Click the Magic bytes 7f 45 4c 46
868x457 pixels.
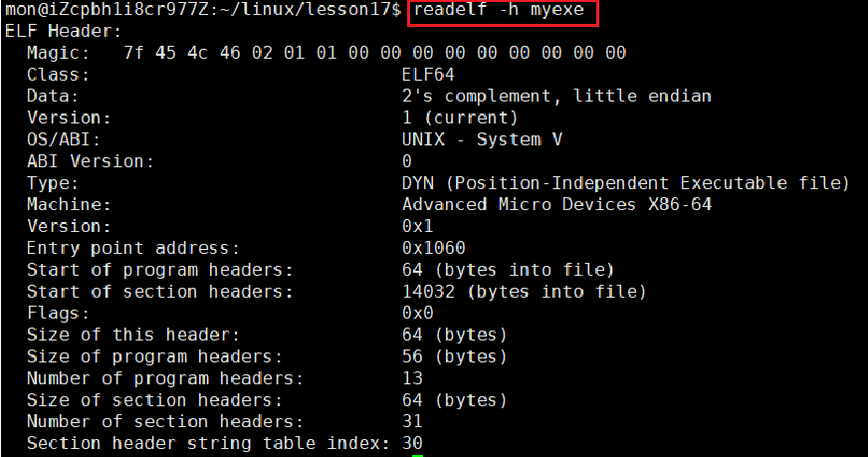(x=181, y=53)
